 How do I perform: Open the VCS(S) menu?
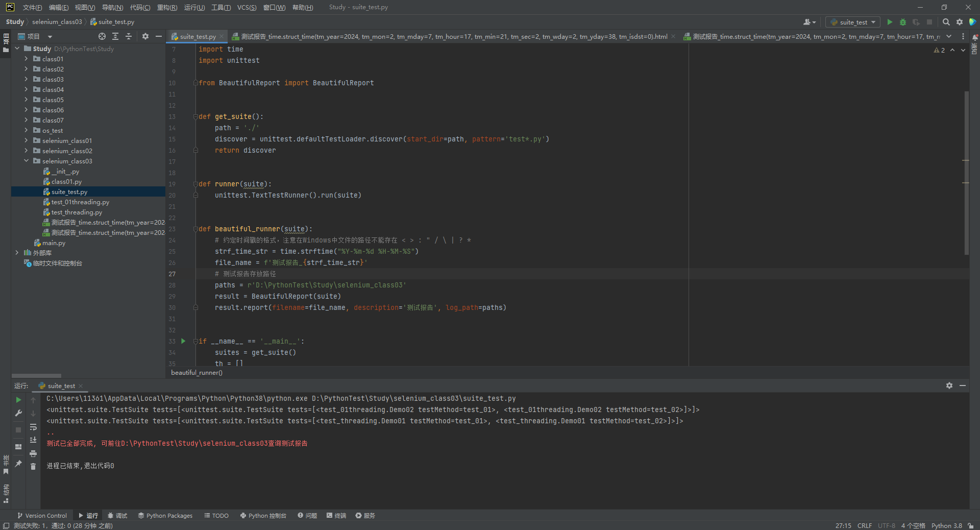[247, 7]
